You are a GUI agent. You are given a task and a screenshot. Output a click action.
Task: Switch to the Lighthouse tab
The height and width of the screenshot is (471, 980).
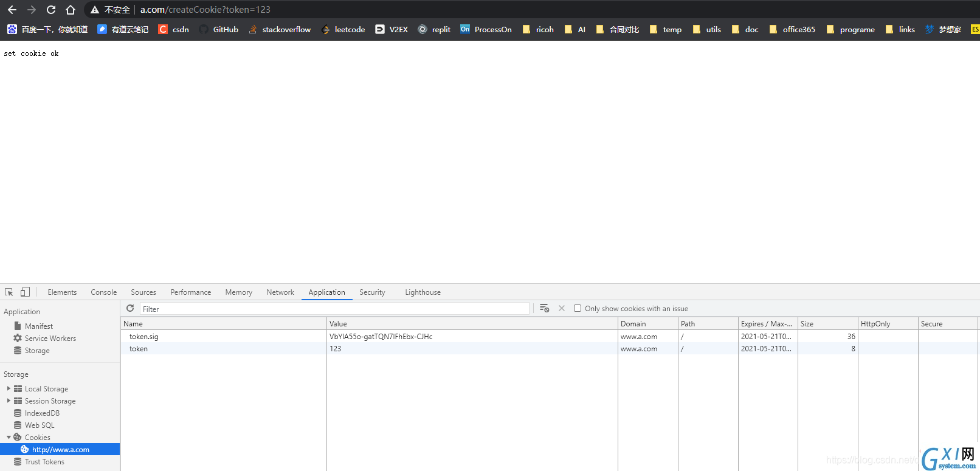tap(423, 292)
